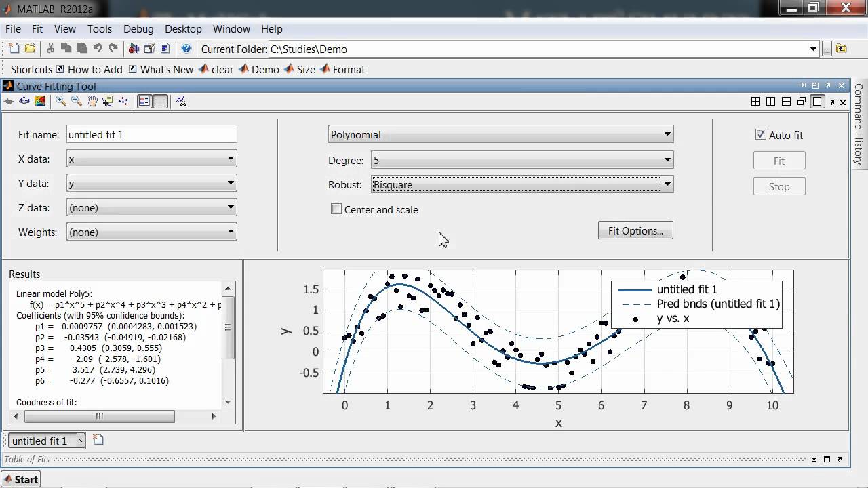Open the Robust Bisquare dropdown
Screen dimensions: 868x488
(522, 185)
